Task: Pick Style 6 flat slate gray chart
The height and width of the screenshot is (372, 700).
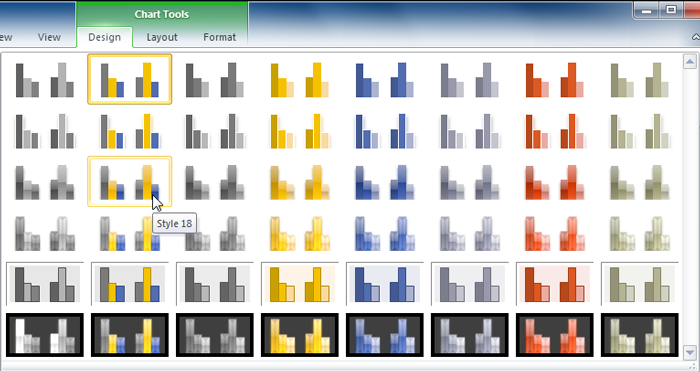Action: (x=470, y=79)
